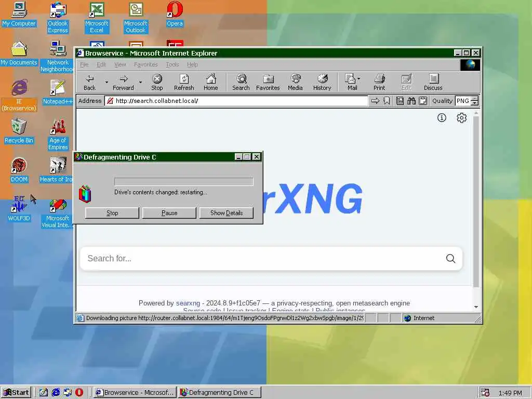This screenshot has width=532, height=399.
Task: Go to the Home page
Action: tap(211, 83)
